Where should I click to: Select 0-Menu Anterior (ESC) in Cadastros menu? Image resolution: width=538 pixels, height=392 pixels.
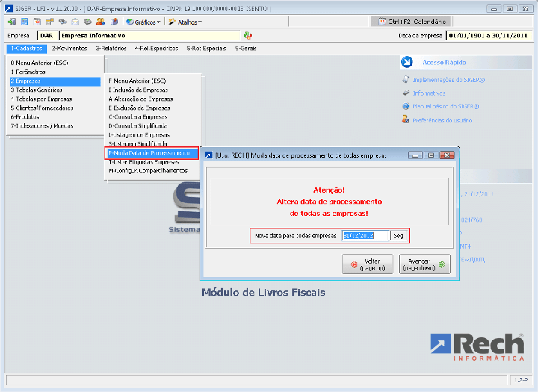55,63
